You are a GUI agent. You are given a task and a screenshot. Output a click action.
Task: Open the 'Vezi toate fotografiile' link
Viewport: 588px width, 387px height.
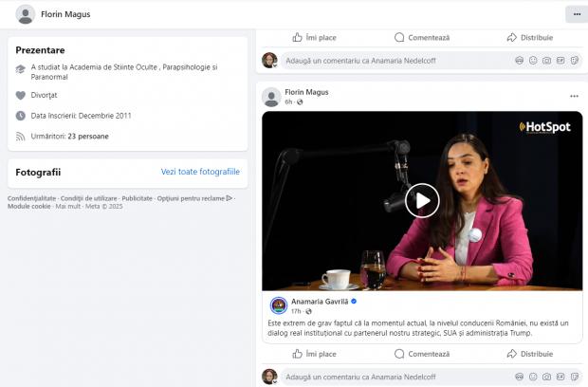point(200,172)
